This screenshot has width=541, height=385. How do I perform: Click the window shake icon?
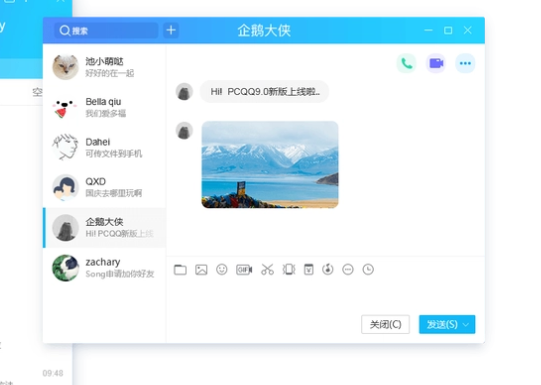289,269
